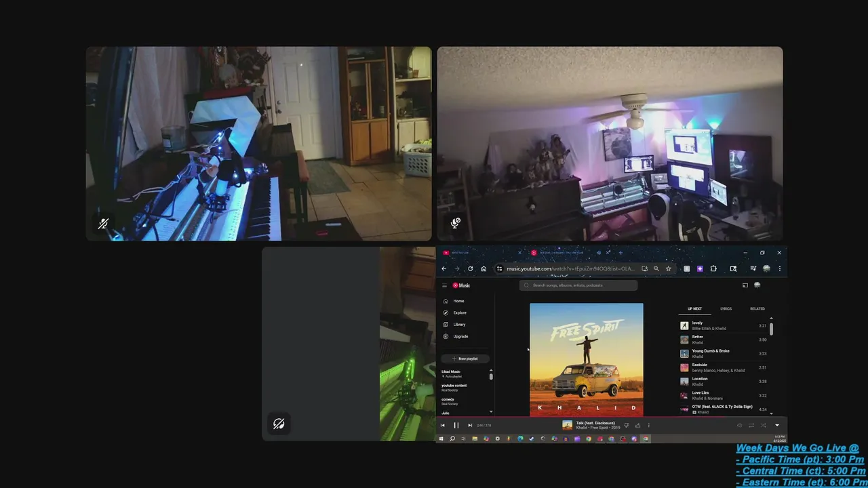Bookmark this page with the star icon

668,269
